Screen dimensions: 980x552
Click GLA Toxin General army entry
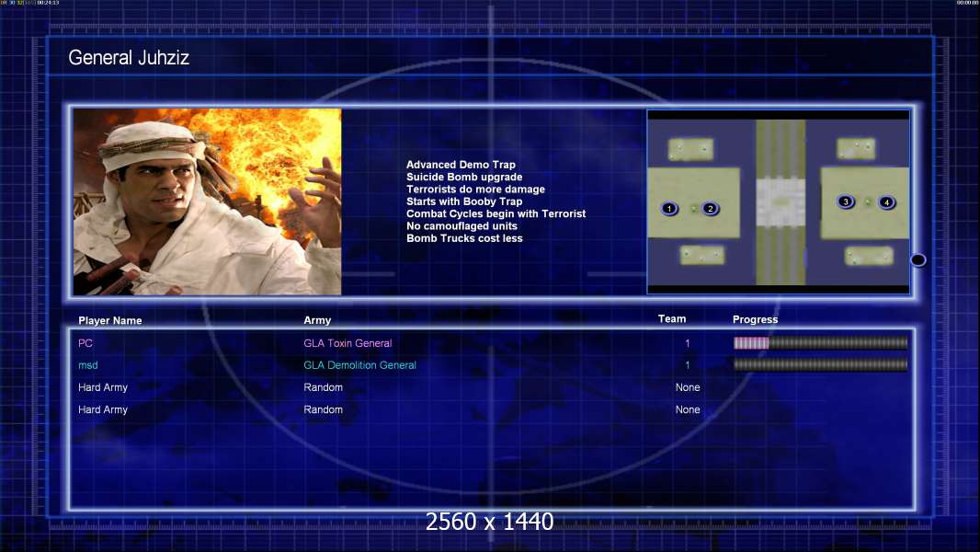pos(348,343)
